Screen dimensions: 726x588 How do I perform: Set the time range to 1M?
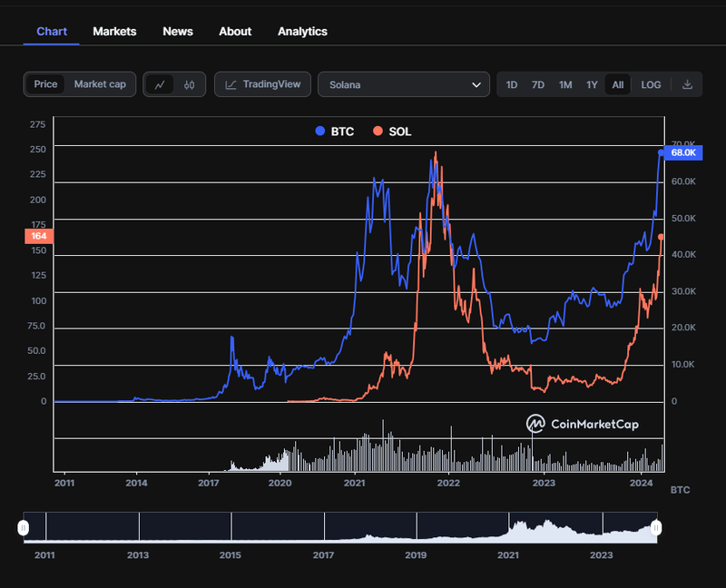564,84
